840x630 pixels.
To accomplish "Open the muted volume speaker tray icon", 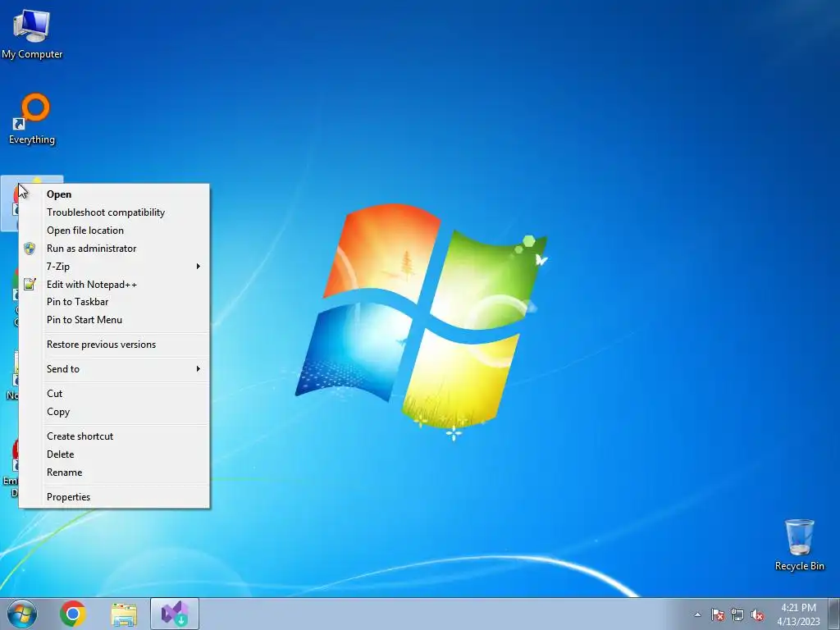I will (x=757, y=614).
